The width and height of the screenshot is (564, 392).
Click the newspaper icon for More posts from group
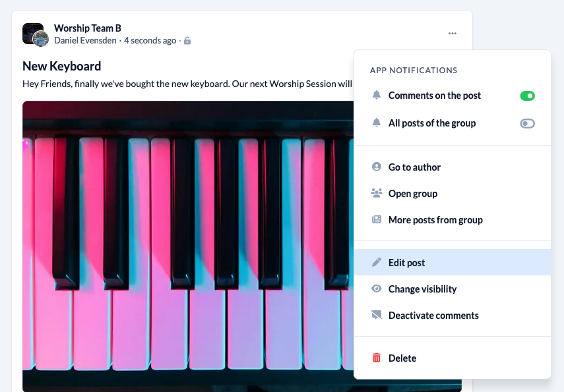(376, 219)
